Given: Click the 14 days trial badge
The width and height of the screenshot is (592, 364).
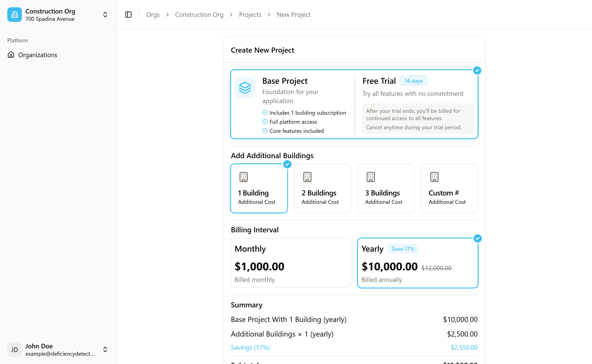Looking at the screenshot, I should 413,81.
